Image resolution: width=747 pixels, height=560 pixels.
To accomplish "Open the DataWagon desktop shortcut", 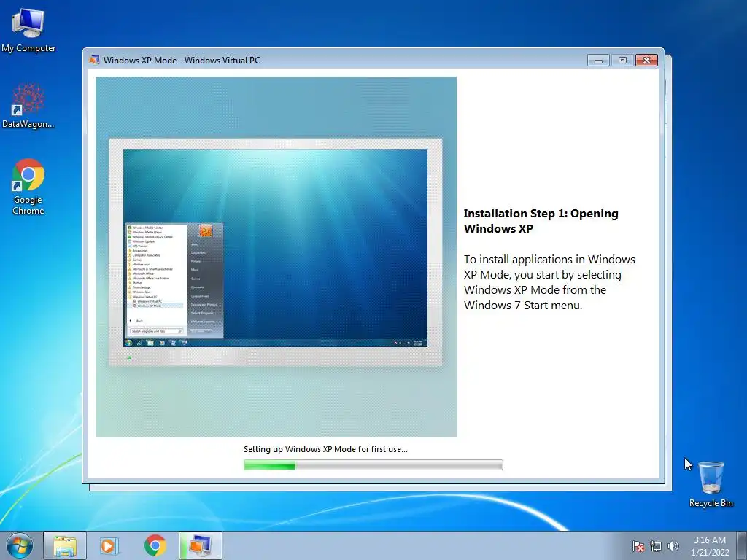I will click(28, 105).
